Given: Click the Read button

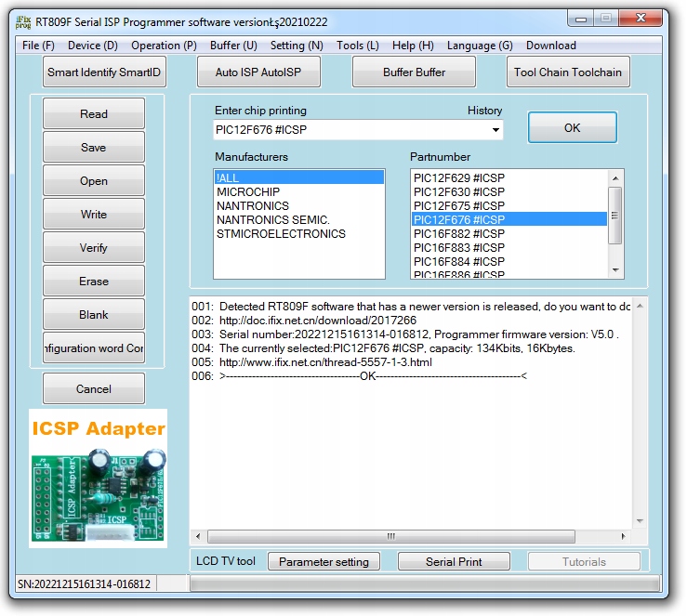Looking at the screenshot, I should 94,114.
